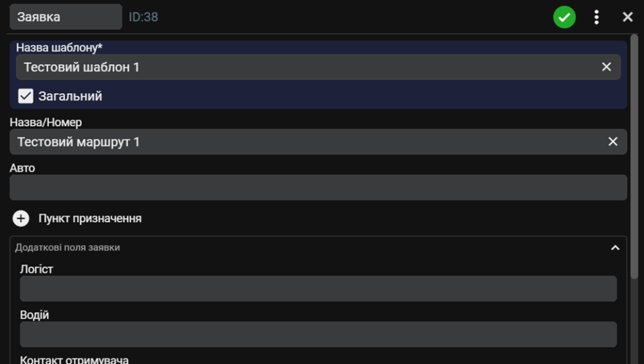Collapse the Додаткові поля заявки section
This screenshot has height=364, width=644.
click(x=615, y=247)
